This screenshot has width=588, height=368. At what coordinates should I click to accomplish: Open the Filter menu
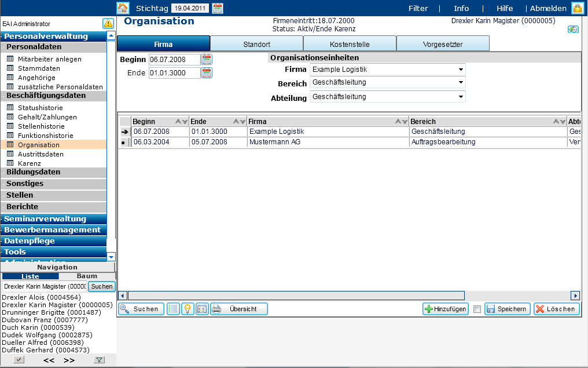(418, 8)
